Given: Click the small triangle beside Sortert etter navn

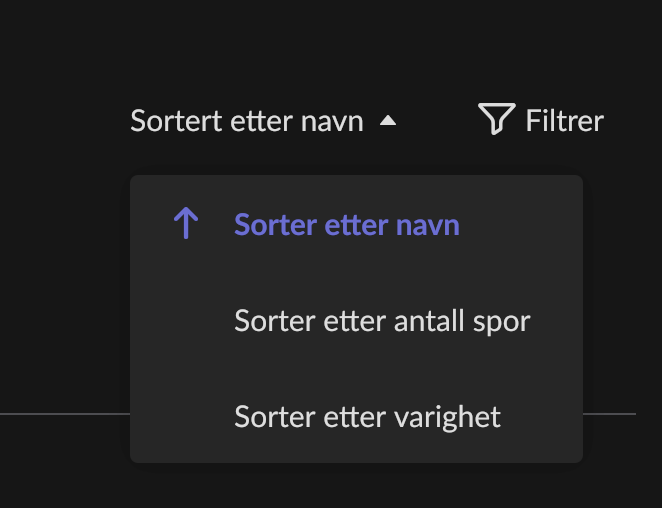Looking at the screenshot, I should pos(388,122).
